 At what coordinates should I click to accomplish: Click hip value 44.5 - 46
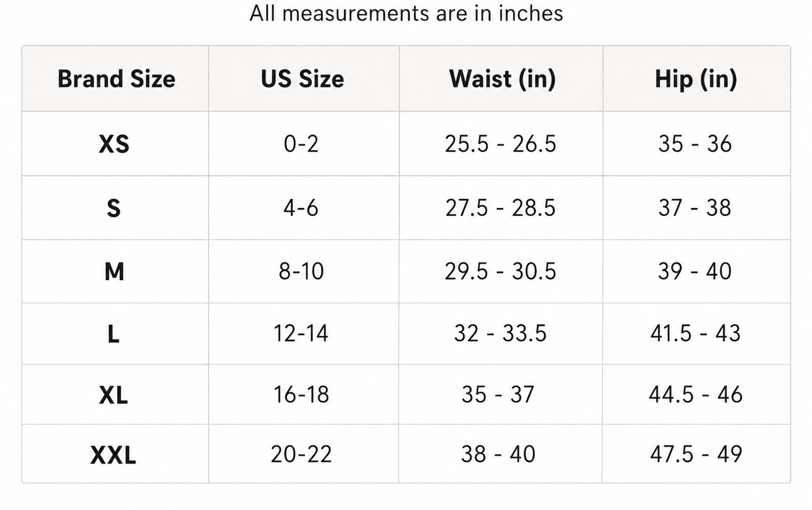click(695, 395)
